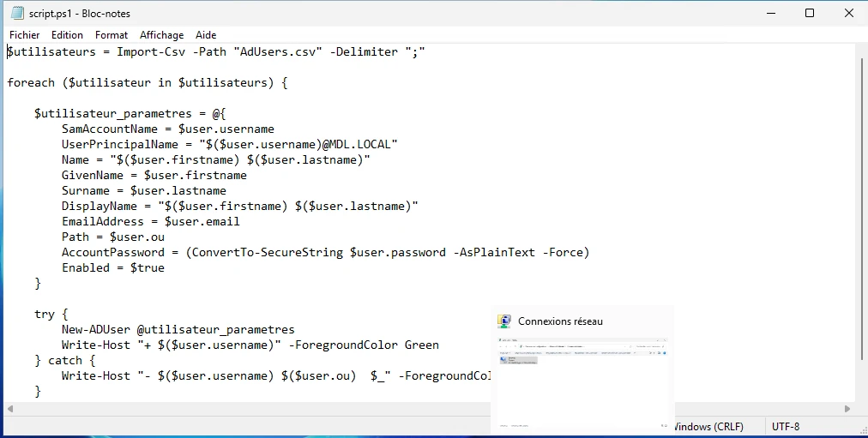Click the UserPrincipalName line
Image resolution: width=868 pixels, height=438 pixels.
230,144
